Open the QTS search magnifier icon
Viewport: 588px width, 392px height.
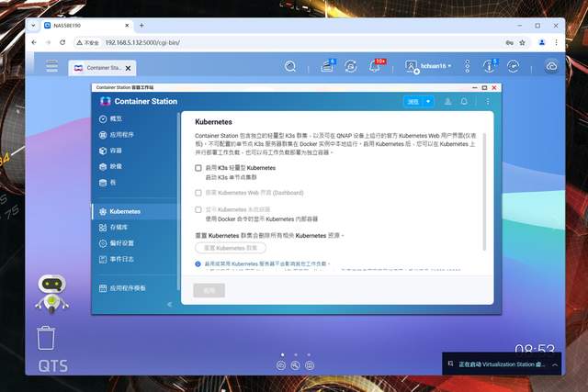click(290, 66)
